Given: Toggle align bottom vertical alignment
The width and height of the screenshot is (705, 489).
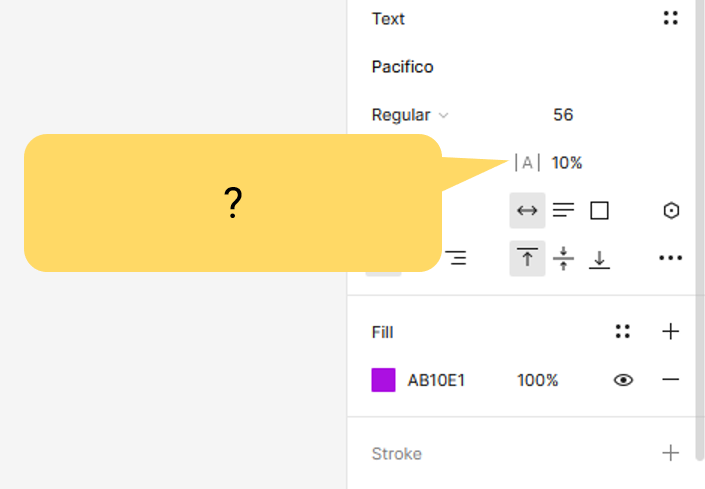Looking at the screenshot, I should [x=600, y=259].
